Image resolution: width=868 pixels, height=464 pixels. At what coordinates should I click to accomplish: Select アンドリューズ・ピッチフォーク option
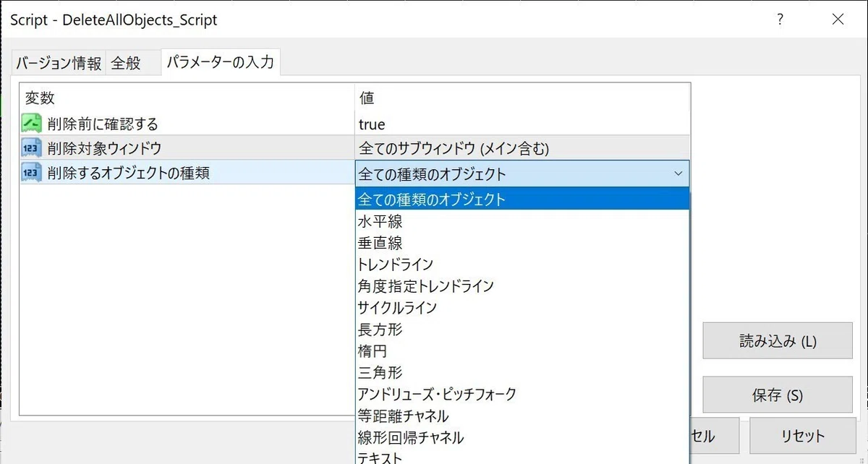(522, 394)
